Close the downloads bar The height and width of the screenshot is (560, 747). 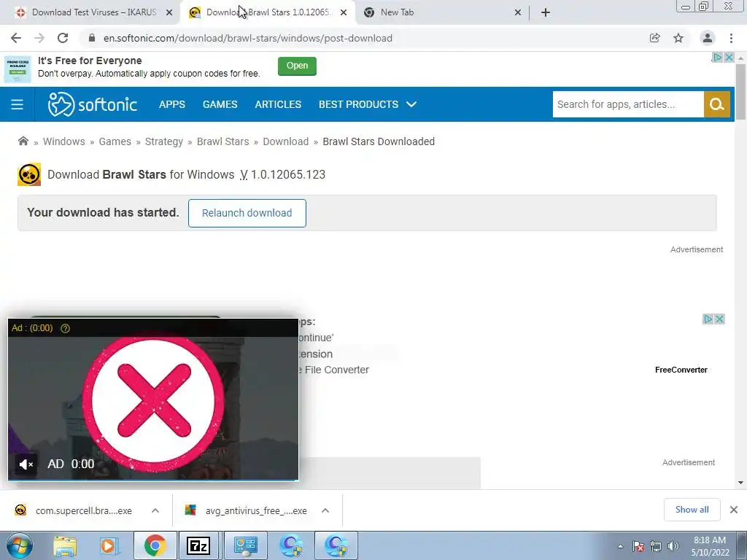pyautogui.click(x=734, y=510)
